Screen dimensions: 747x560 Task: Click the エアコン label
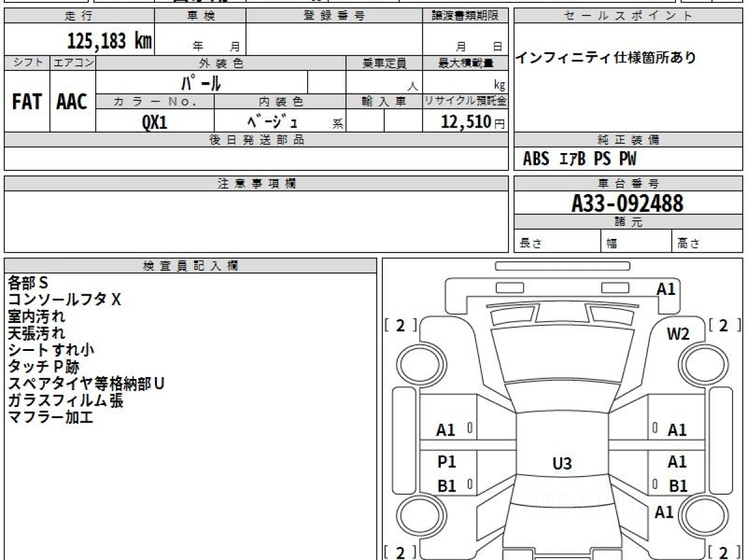point(73,63)
